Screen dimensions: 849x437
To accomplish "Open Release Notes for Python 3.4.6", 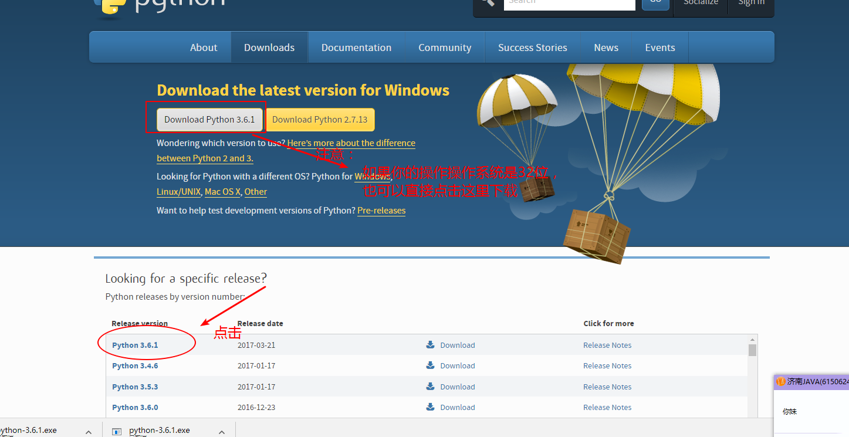I will (607, 366).
